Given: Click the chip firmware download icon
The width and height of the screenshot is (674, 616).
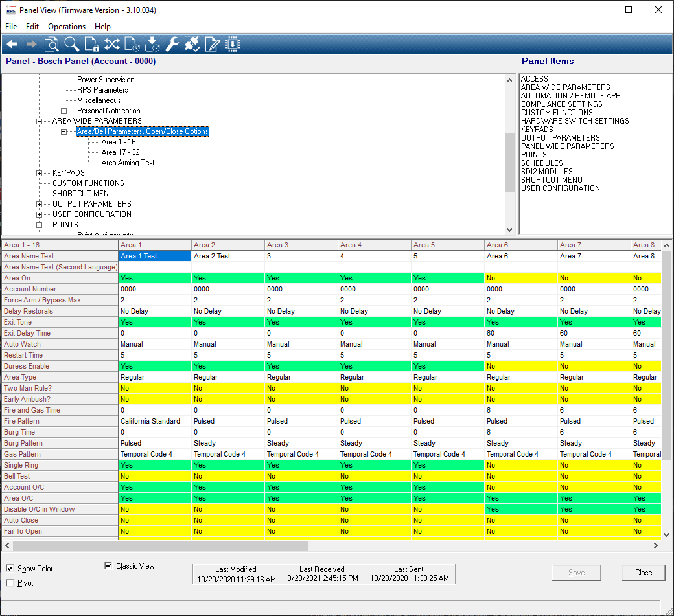Looking at the screenshot, I should [232, 44].
